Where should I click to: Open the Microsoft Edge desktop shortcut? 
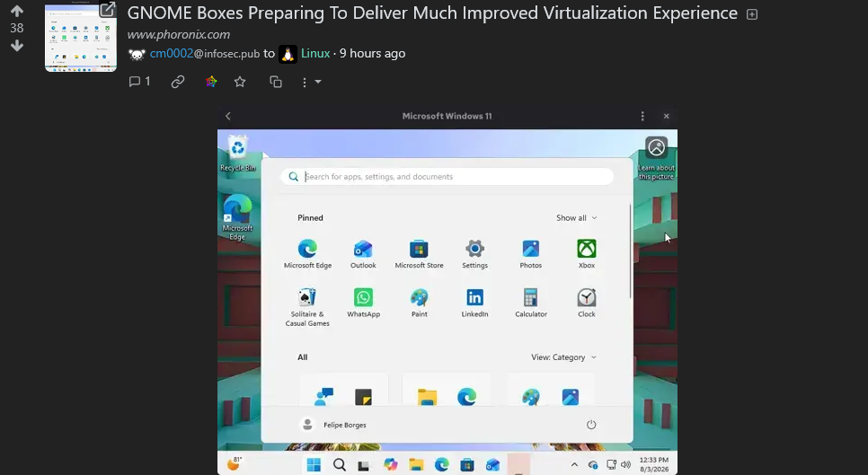pyautogui.click(x=237, y=217)
